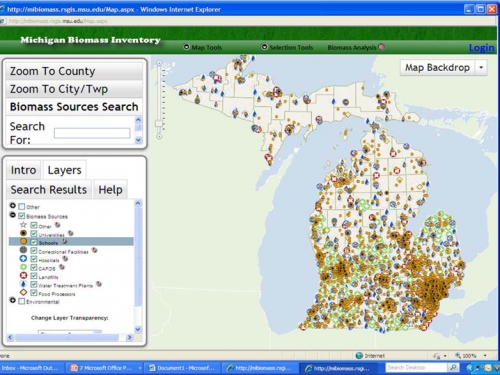Collapse the Biomass Sources layer group
Image resolution: width=500 pixels, height=375 pixels.
pyautogui.click(x=13, y=215)
